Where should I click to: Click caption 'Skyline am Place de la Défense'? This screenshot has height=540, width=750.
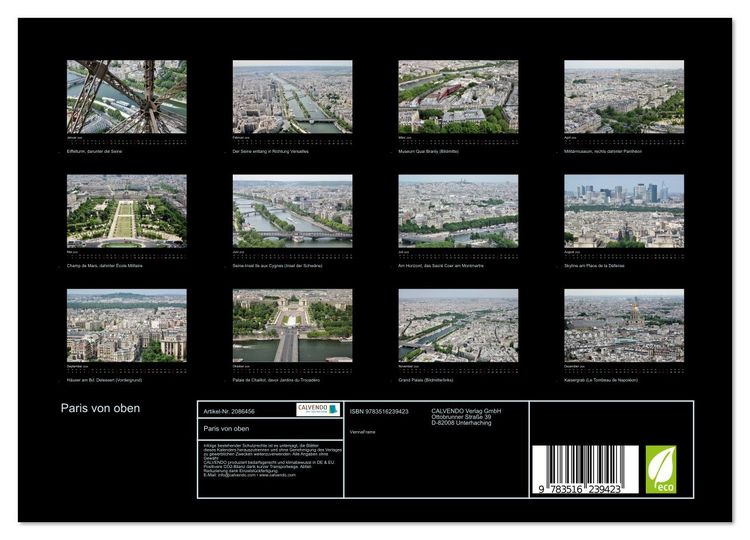[x=594, y=265]
